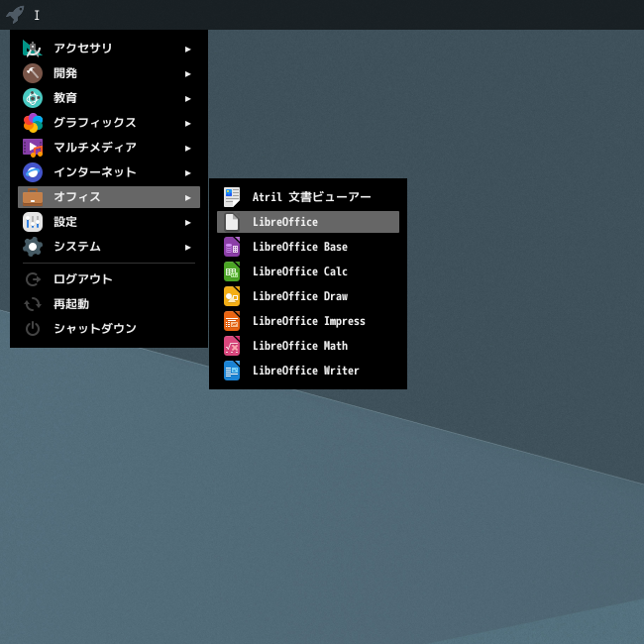Click the hammer icon for 開発
The height and width of the screenshot is (644, 644).
(33, 73)
